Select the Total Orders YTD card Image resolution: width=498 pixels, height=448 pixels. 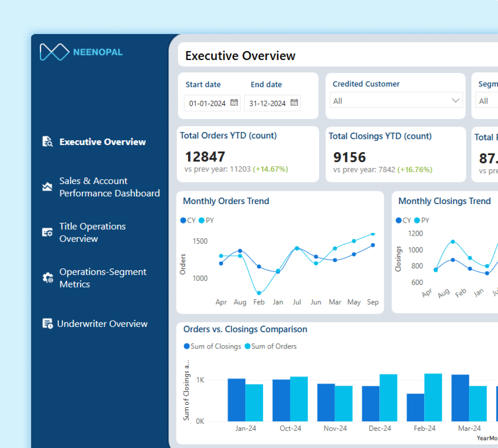click(x=247, y=154)
